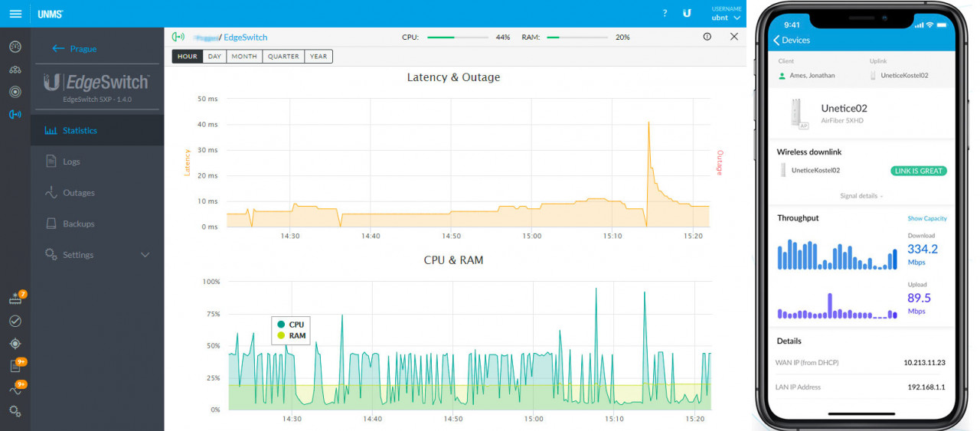Click the device info circle icon
This screenshot has height=431, width=980.
[707, 37]
